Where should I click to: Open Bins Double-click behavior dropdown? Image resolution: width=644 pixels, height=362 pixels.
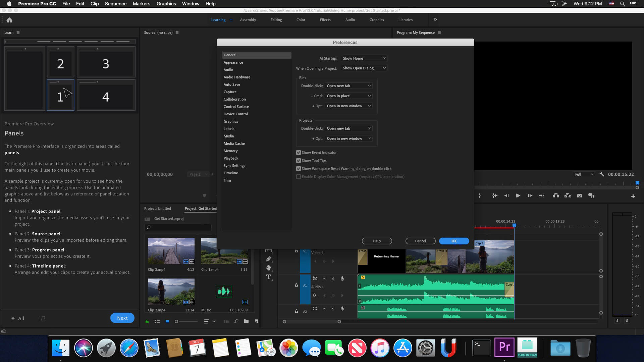348,85
